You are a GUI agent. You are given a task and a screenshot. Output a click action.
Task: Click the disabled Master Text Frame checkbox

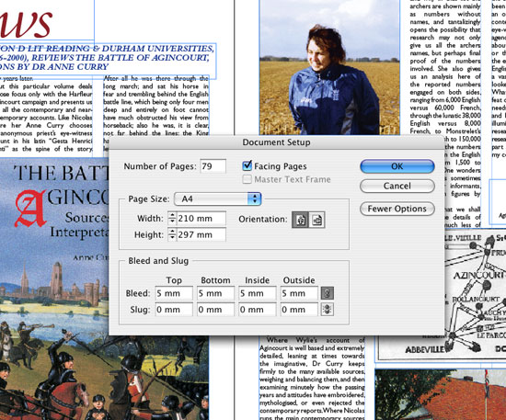click(247, 179)
